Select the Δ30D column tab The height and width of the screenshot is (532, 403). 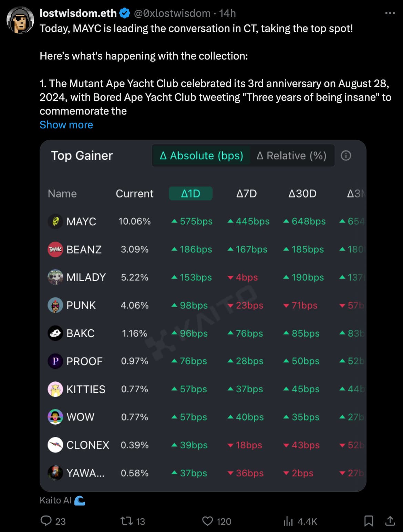[302, 193]
